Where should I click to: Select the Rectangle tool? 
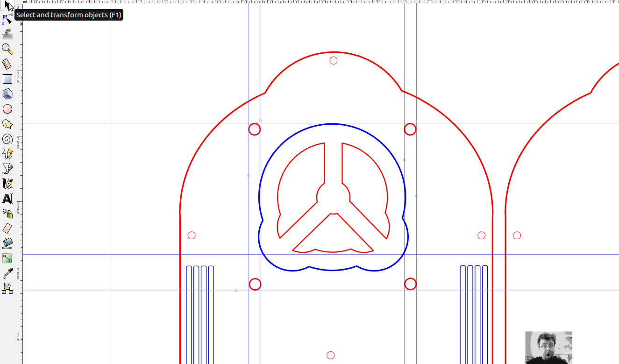(x=7, y=79)
